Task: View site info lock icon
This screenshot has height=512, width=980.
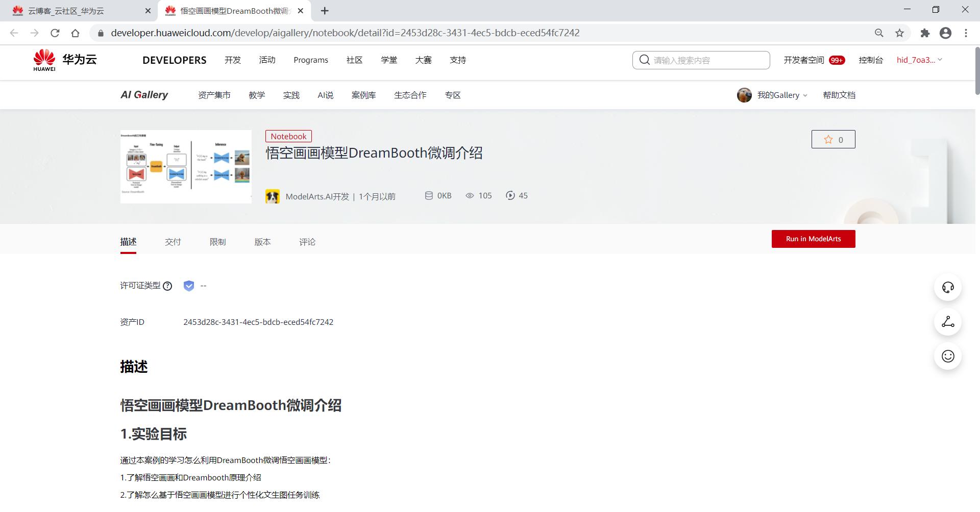Action: coord(101,33)
